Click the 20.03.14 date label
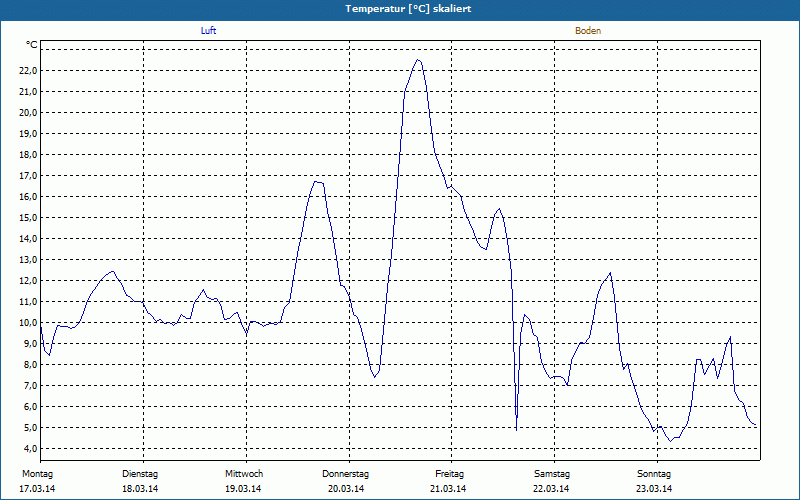 (346, 489)
